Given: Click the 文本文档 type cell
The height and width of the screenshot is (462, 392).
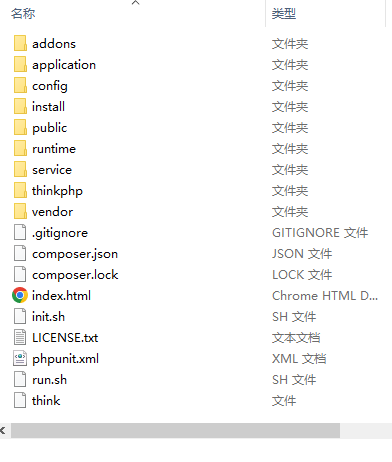Looking at the screenshot, I should pyautogui.click(x=296, y=338).
